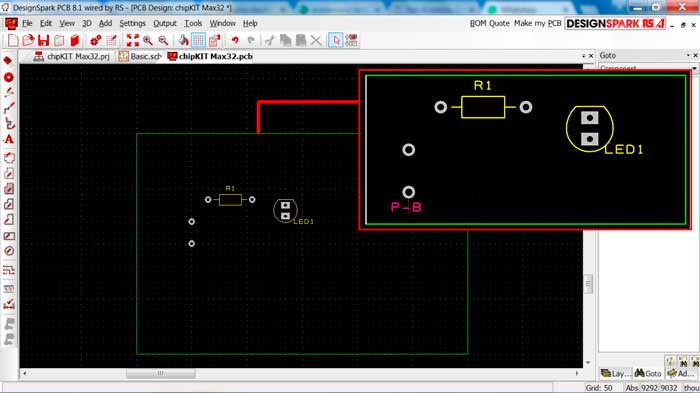This screenshot has width=700, height=393.
Task: Delete selected item X icon
Action: (x=316, y=41)
